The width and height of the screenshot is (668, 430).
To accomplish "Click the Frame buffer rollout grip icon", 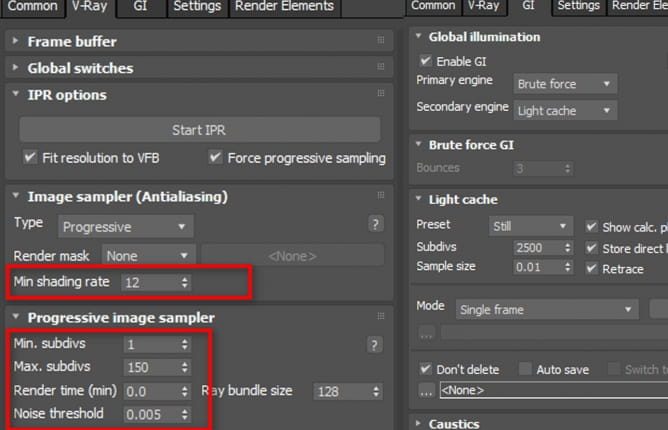I will [381, 41].
